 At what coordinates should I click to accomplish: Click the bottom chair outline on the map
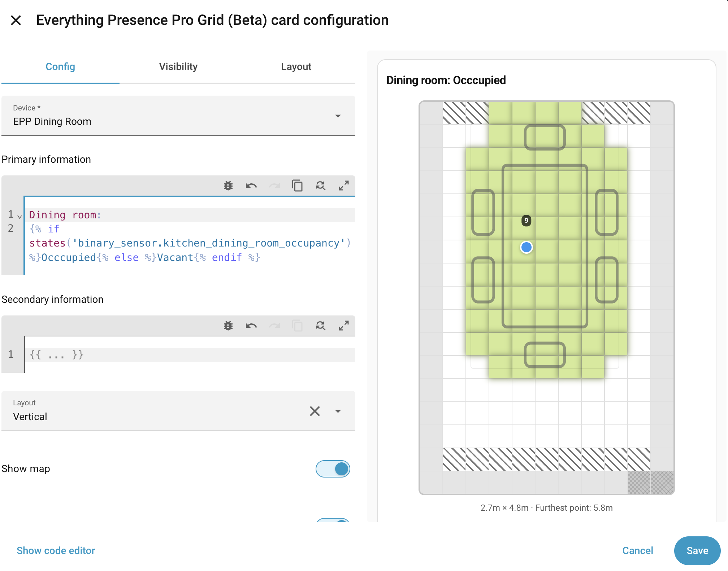(x=545, y=355)
